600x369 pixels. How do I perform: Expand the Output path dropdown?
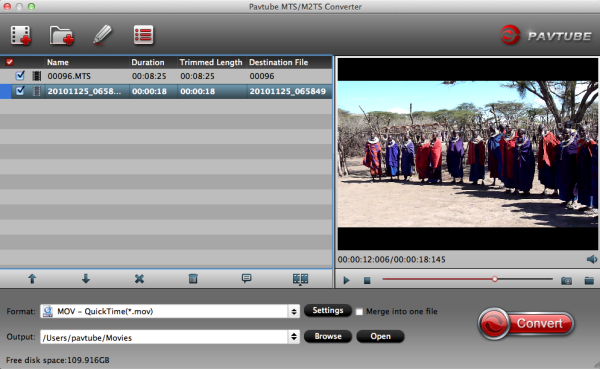tap(293, 336)
